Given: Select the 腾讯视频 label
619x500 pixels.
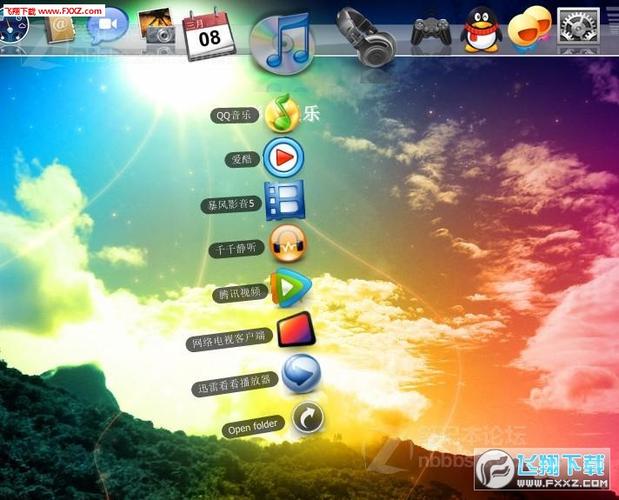Looking at the screenshot, I should (240, 293).
